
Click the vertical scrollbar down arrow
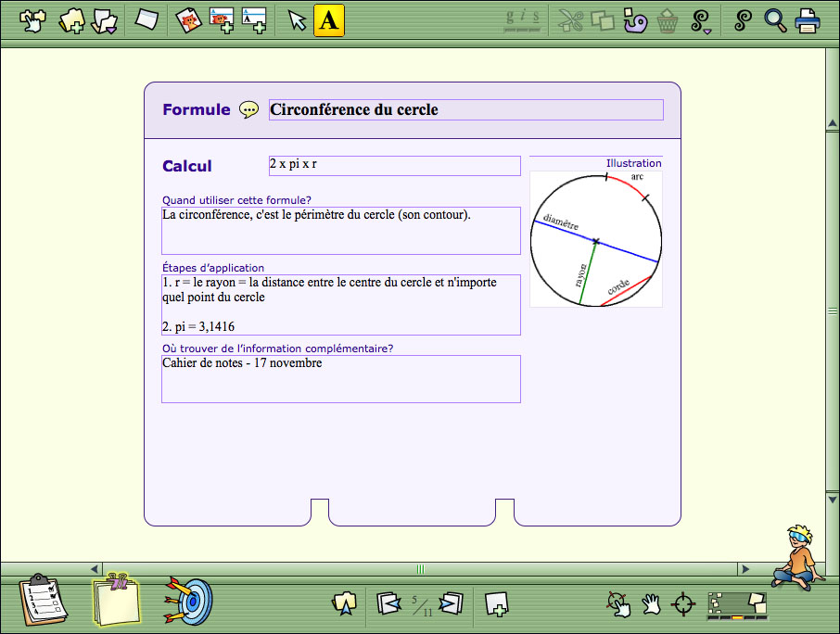[x=833, y=499]
